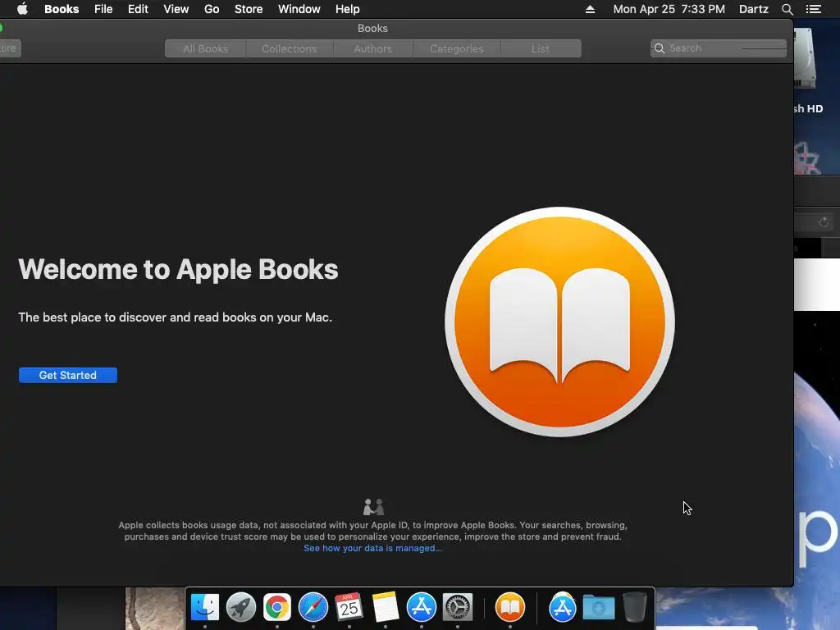Open Notes app in the Dock
The width and height of the screenshot is (840, 630).
tap(386, 607)
